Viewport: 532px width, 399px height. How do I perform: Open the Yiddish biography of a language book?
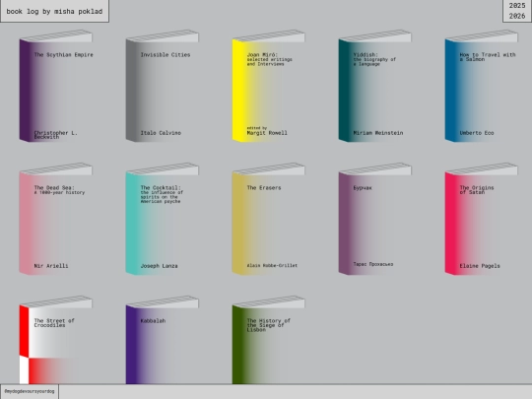pyautogui.click(x=375, y=86)
